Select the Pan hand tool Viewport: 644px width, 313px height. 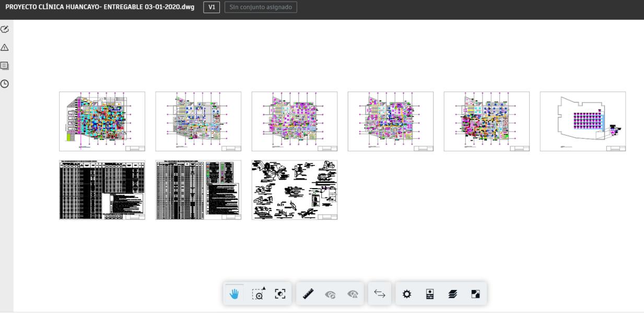click(x=233, y=295)
